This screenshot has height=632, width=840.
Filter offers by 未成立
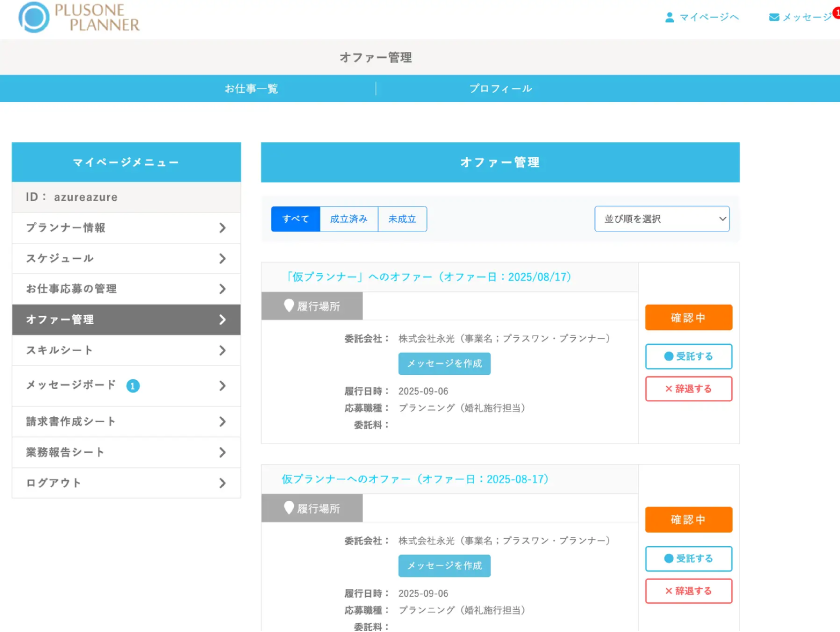(402, 219)
